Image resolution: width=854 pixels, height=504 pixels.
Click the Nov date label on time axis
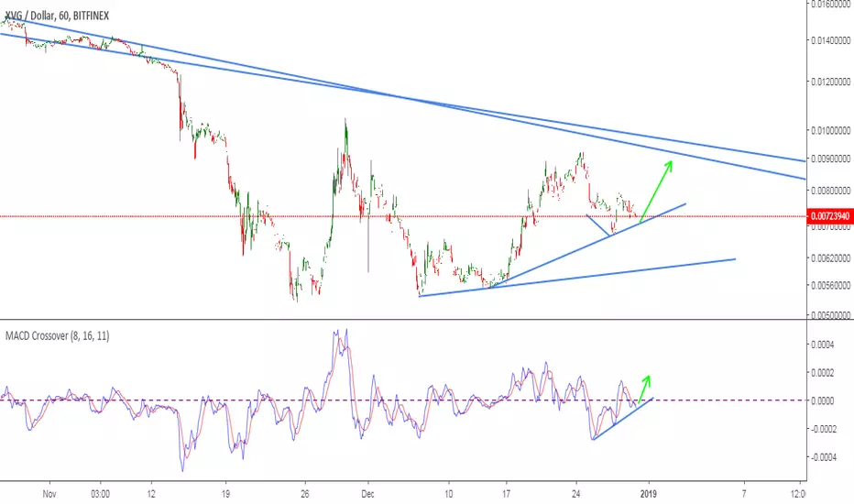click(x=49, y=494)
